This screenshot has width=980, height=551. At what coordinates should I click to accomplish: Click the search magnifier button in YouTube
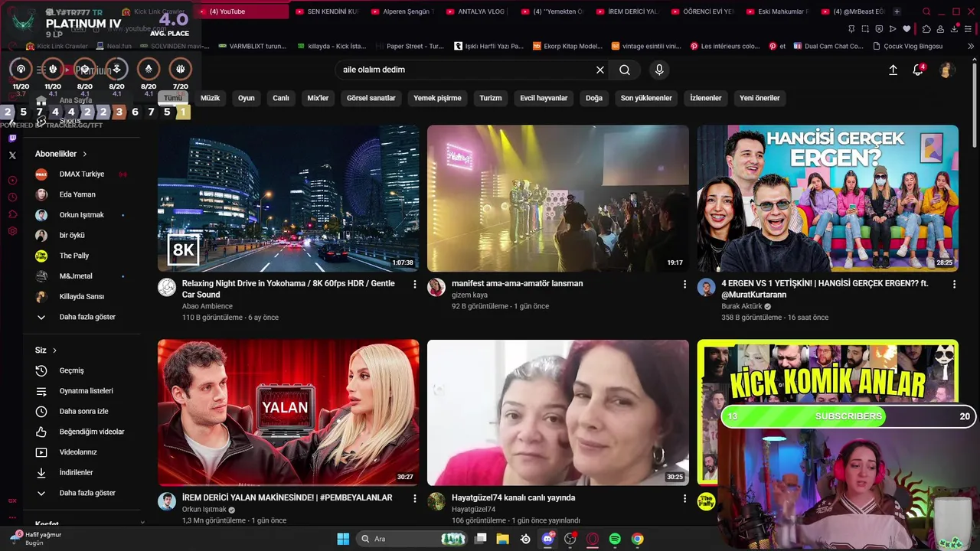tap(625, 70)
